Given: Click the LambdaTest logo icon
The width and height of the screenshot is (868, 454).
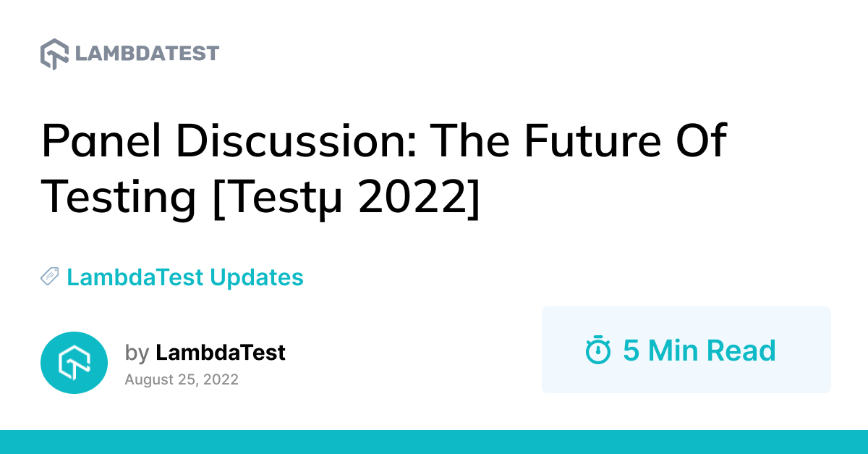Looking at the screenshot, I should pyautogui.click(x=55, y=54).
